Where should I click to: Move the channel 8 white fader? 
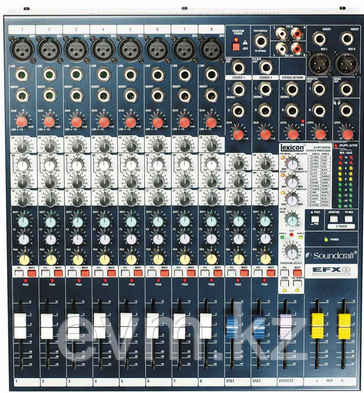(x=206, y=326)
